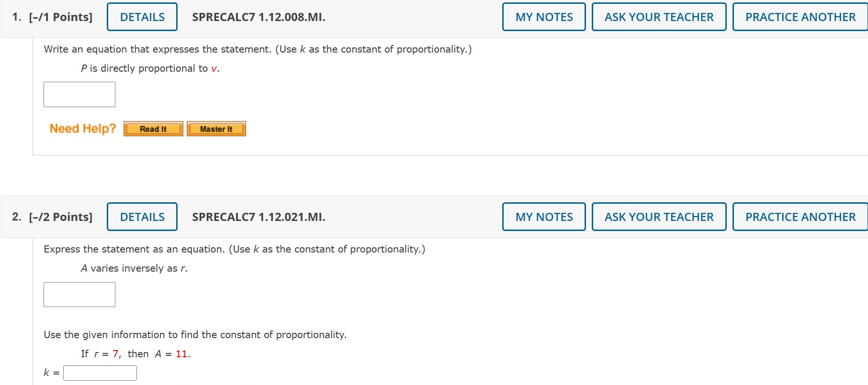Select the SPRECALC7 1.12.021.MI question title
This screenshot has height=385, width=868.
(258, 216)
